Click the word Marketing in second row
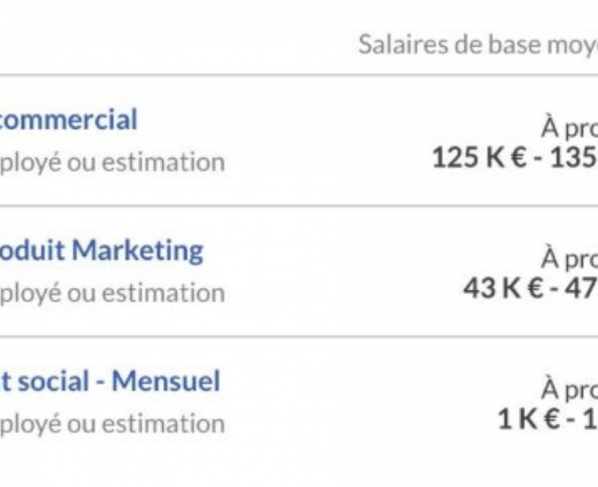Screen dimensions: 598x487 (138, 251)
